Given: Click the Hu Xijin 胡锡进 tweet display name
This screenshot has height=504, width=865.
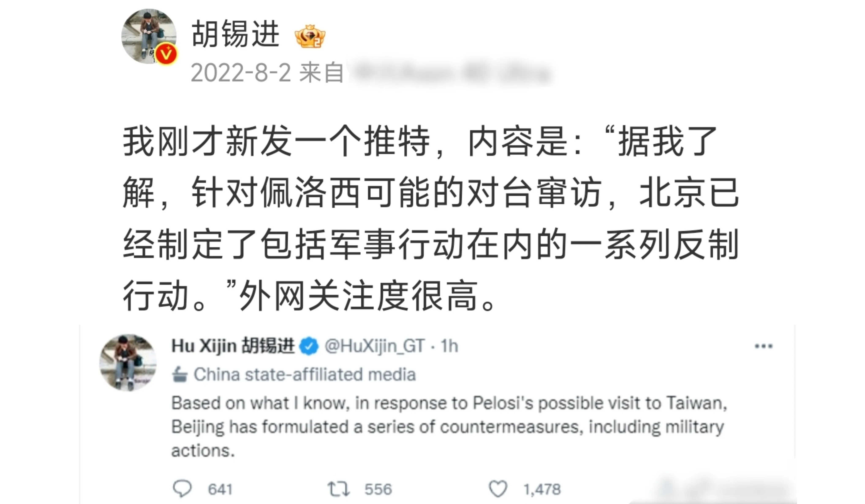Looking at the screenshot, I should click(233, 346).
